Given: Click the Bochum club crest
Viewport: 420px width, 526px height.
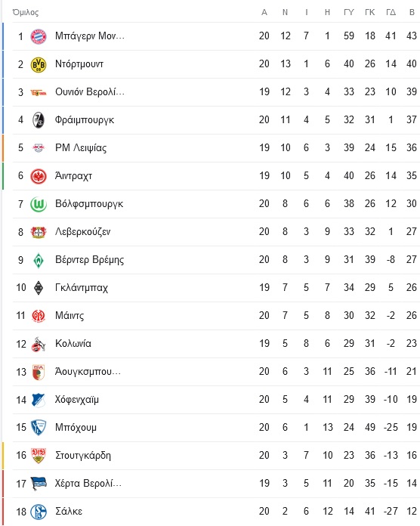Looking at the screenshot, I should (39, 428).
